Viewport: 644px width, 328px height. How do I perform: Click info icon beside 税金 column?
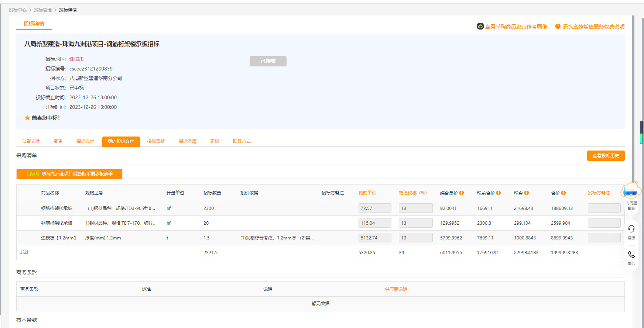pyautogui.click(x=527, y=193)
